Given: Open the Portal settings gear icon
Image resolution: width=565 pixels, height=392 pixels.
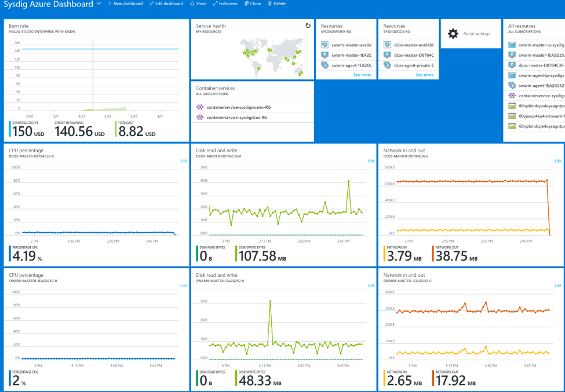Looking at the screenshot, I should 453,34.
